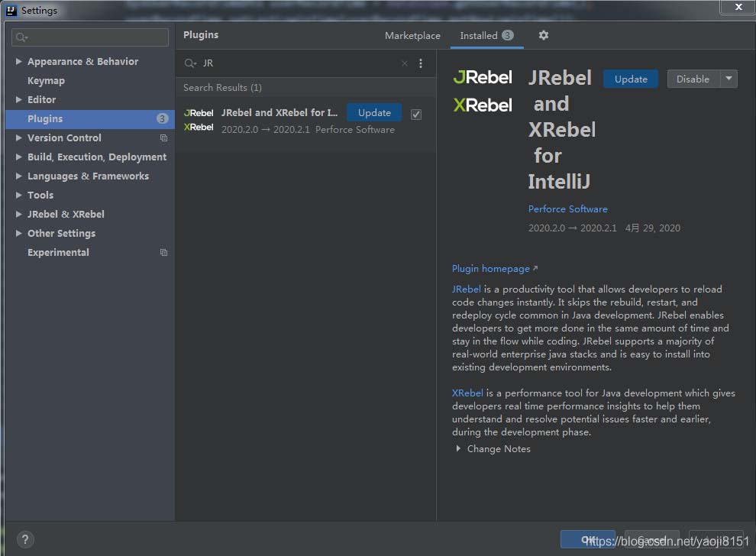Click the large JRebel XRebel logo
The width and height of the screenshot is (756, 556).
(483, 91)
